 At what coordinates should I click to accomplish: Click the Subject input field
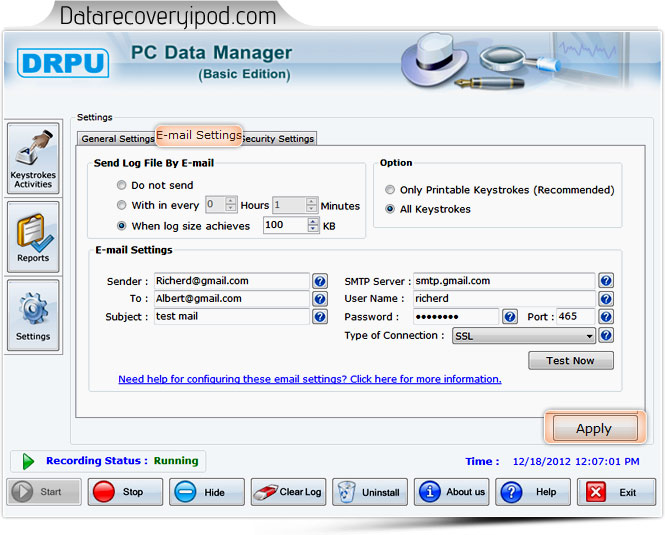pos(232,317)
